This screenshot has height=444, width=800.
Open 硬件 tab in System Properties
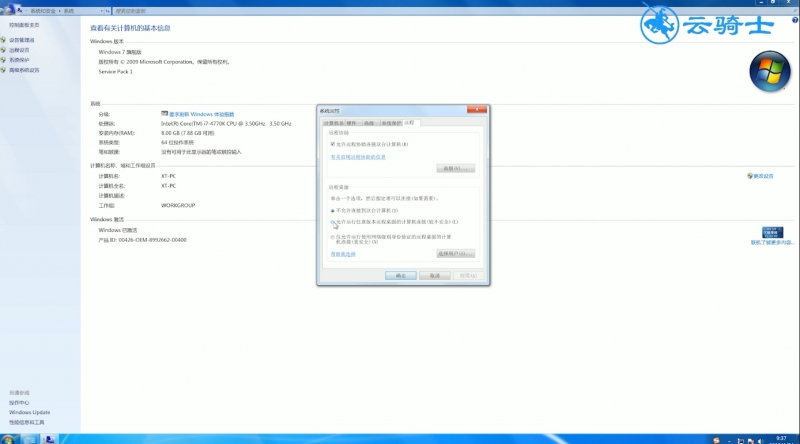point(352,123)
